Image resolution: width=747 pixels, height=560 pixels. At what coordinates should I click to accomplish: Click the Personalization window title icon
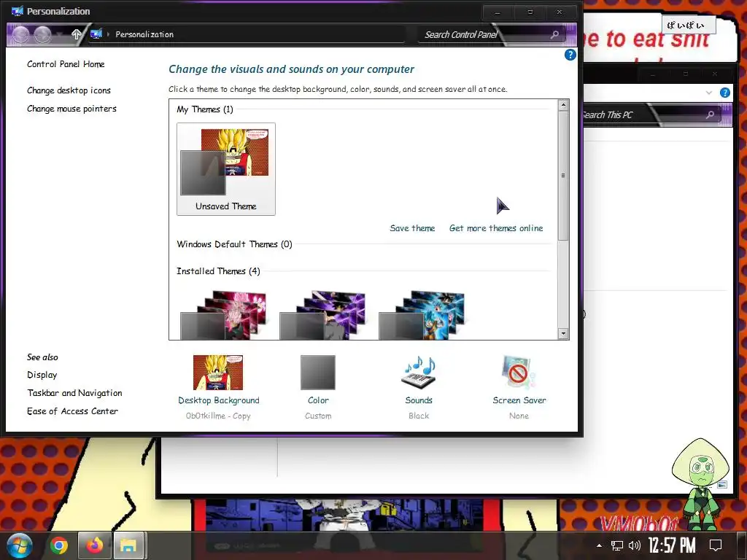point(18,11)
